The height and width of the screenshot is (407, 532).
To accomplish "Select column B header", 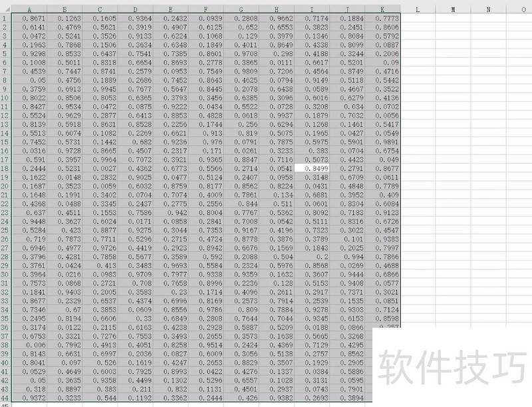I will tap(65, 9).
